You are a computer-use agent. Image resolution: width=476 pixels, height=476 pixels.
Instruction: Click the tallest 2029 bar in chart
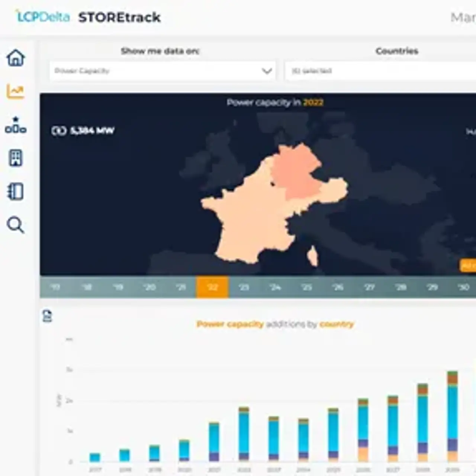pos(452,416)
